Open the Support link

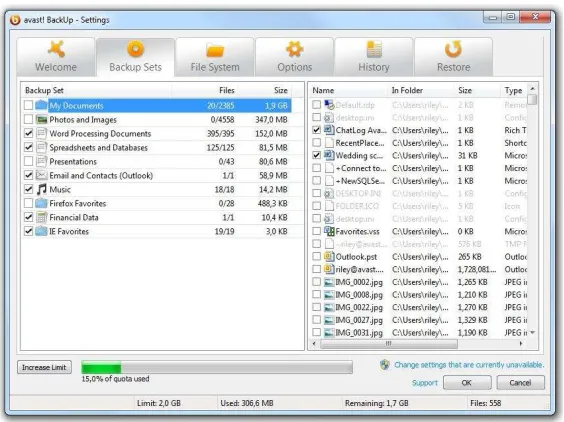pos(425,383)
